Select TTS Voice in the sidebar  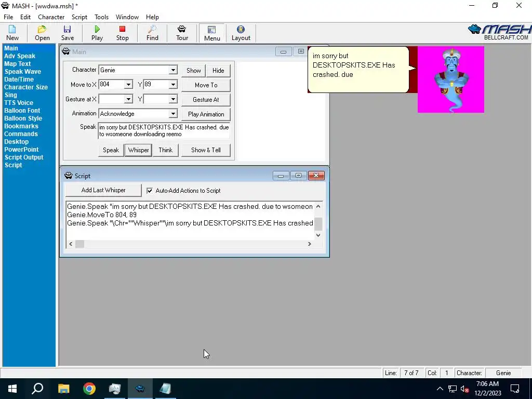(19, 103)
